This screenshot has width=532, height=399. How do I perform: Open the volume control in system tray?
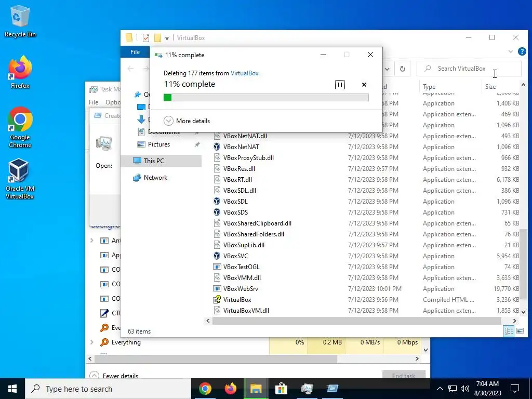(x=465, y=389)
